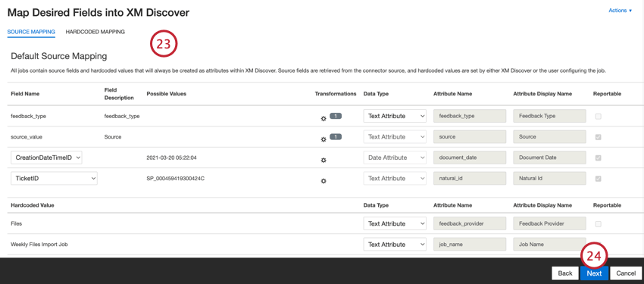
Task: Click transformation count badge on feedback_type row
Action: point(336,116)
